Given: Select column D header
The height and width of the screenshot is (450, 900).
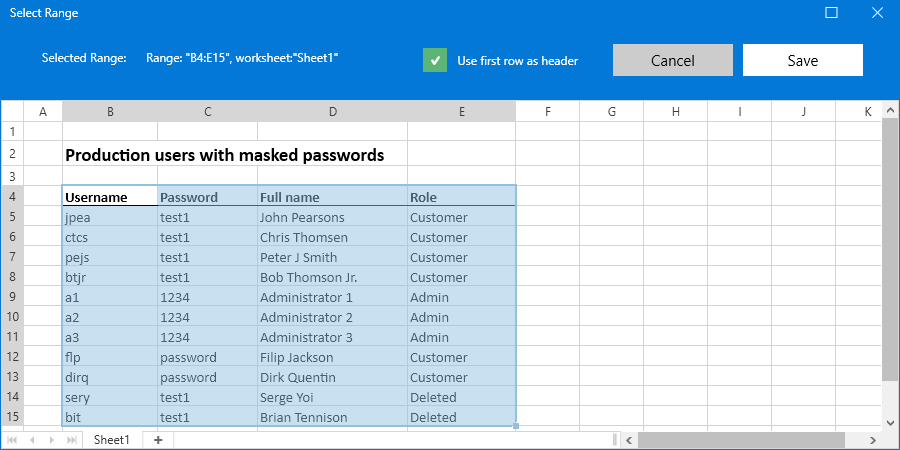Looking at the screenshot, I should coord(332,111).
